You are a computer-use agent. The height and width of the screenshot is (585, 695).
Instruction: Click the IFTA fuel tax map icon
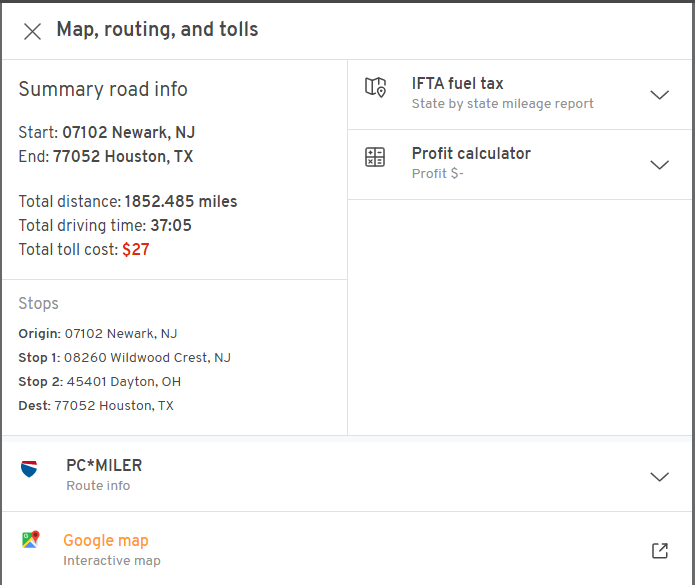coord(375,88)
